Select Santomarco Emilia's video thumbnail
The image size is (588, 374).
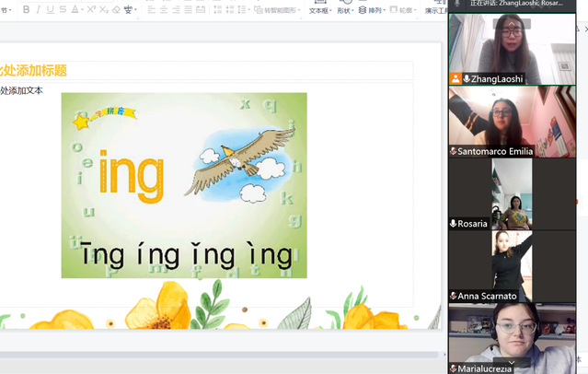click(x=512, y=122)
